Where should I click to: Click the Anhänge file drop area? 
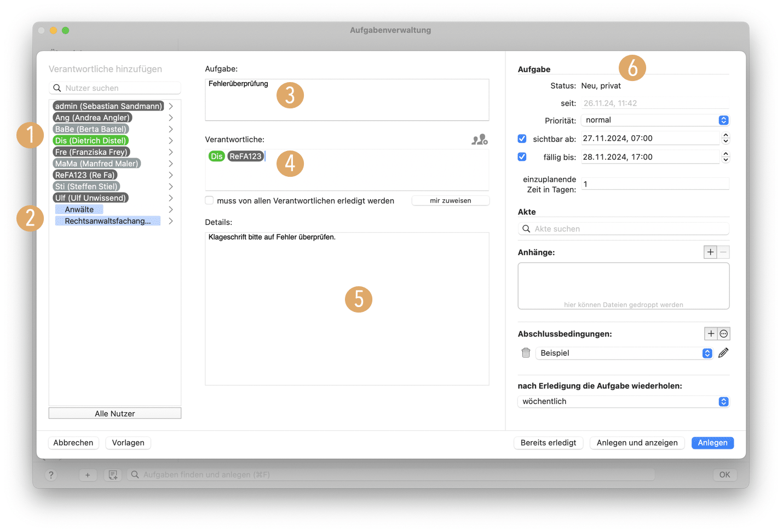point(623,286)
